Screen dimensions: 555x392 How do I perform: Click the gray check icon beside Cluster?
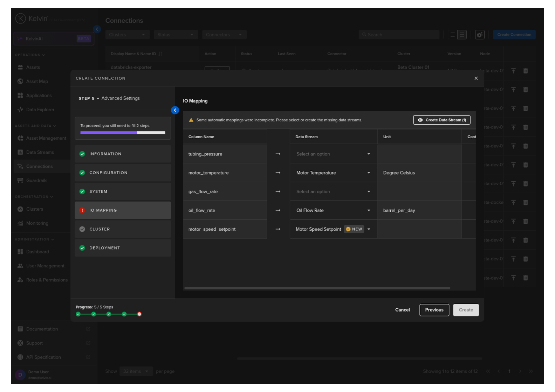pos(82,229)
